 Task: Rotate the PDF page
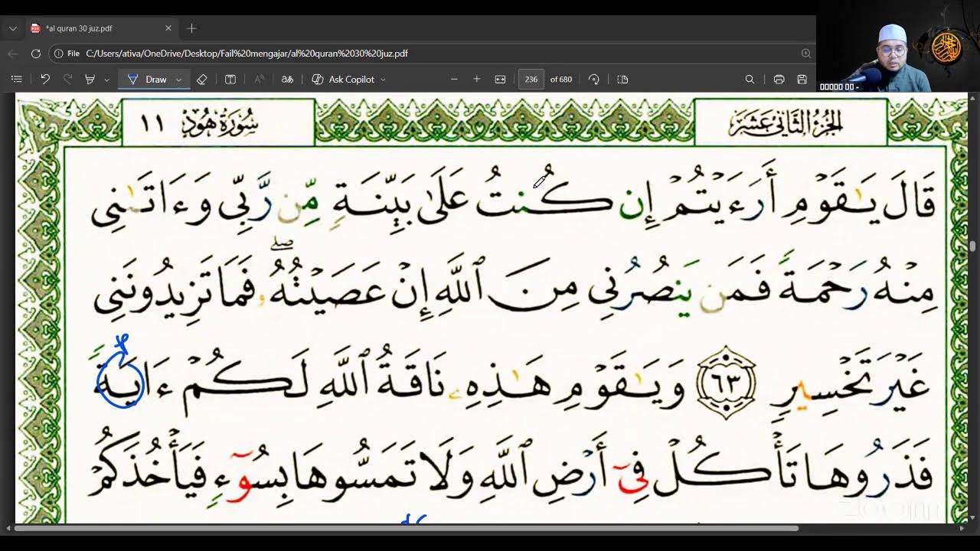593,80
